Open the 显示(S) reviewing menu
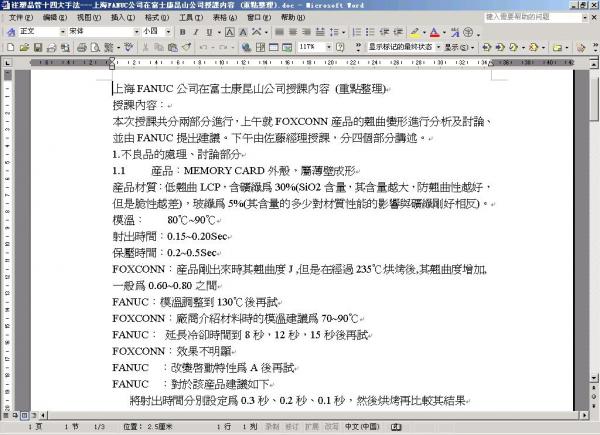 459,47
